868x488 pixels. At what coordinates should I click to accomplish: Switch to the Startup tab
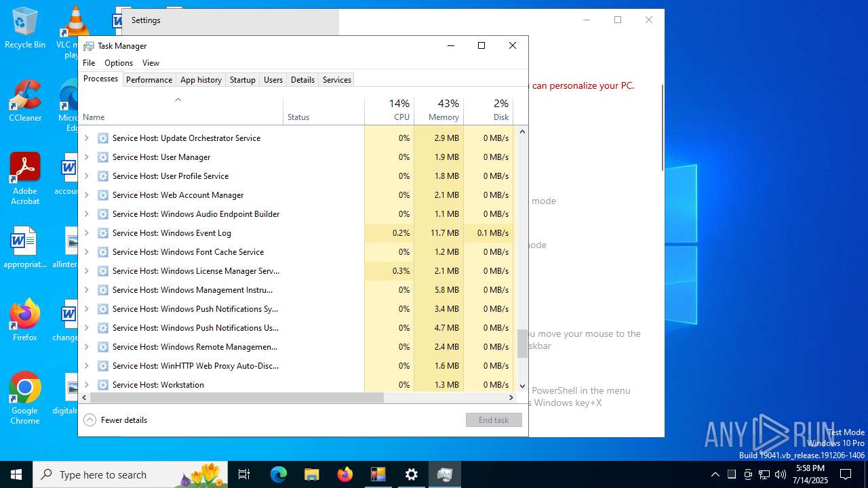click(x=242, y=80)
